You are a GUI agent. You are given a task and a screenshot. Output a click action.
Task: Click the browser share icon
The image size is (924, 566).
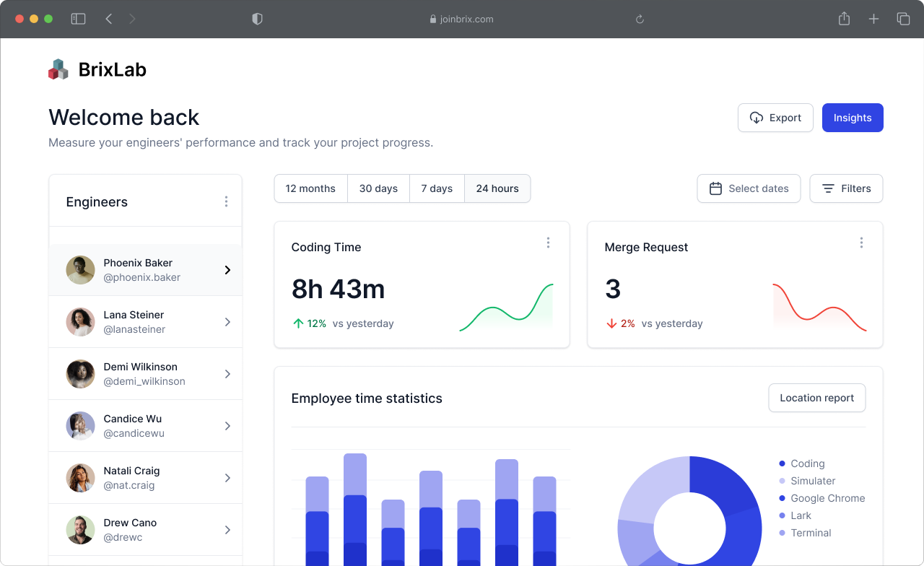tap(844, 19)
